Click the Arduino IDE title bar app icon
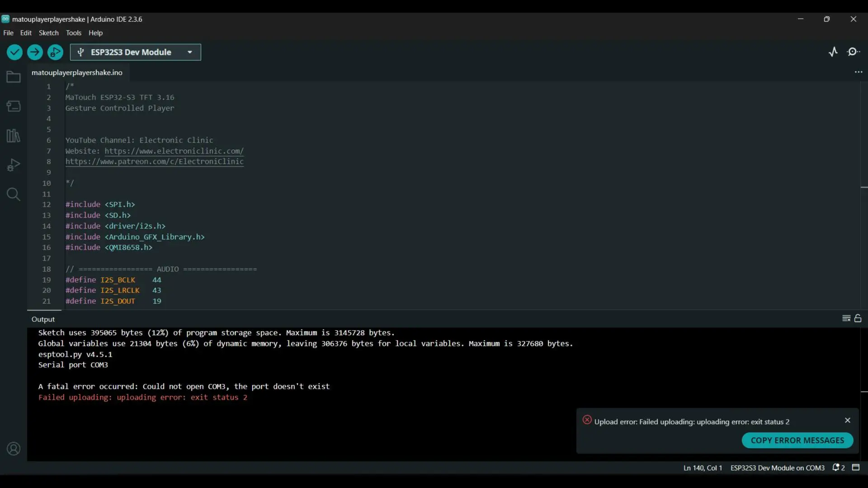Image resolution: width=868 pixels, height=488 pixels. click(5, 19)
